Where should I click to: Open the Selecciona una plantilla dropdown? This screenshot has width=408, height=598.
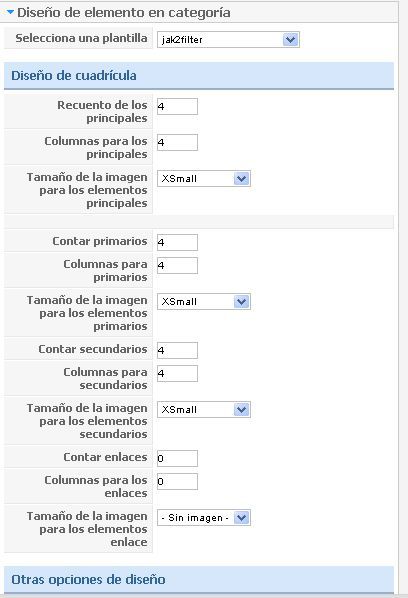click(228, 40)
